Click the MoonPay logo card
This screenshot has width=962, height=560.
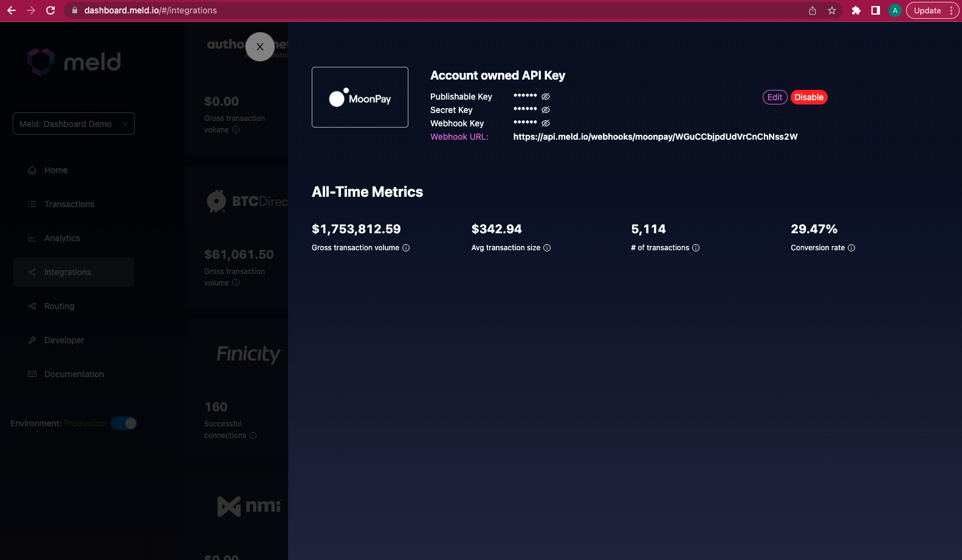tap(360, 97)
